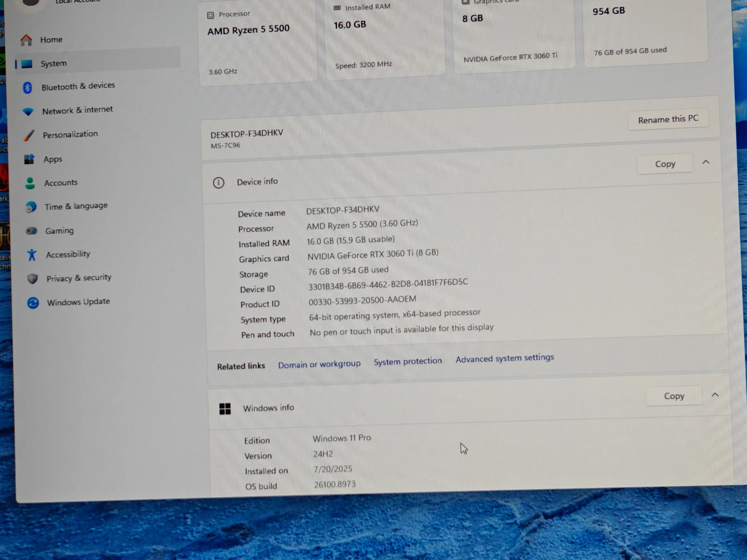Viewport: 747px width, 560px height.
Task: Open Bluetooth & devices settings
Action: [78, 86]
